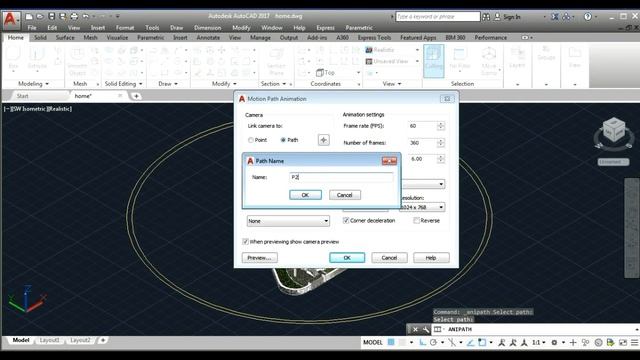Image resolution: width=640 pixels, height=360 pixels.
Task: Open the AutoCAD application menu button
Action: tap(11, 19)
